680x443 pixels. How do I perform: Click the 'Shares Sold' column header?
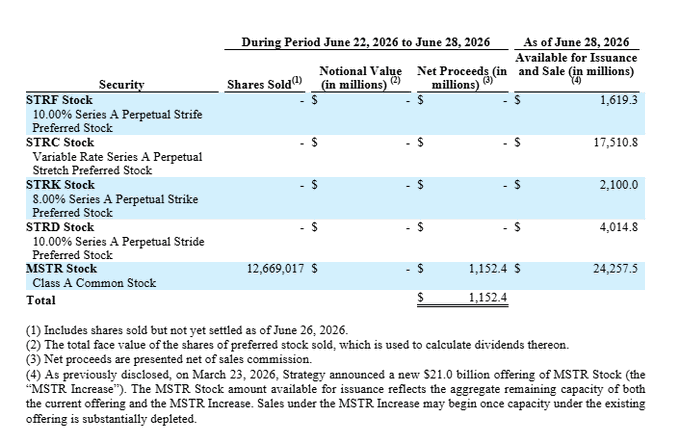(265, 83)
